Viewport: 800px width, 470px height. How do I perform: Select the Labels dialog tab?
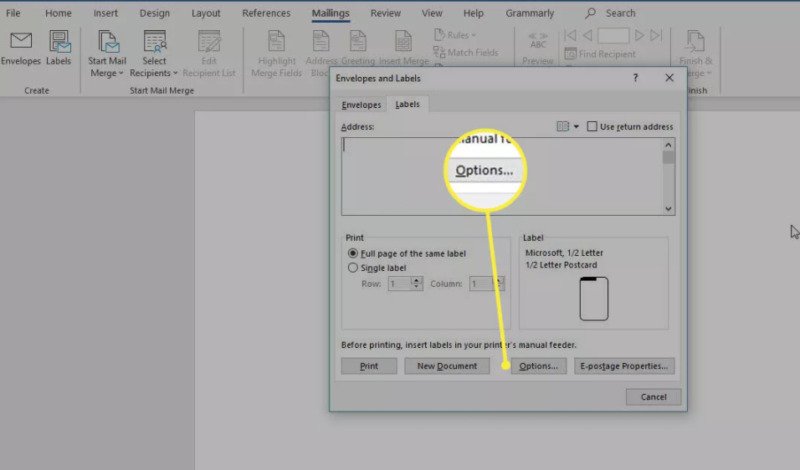pos(407,104)
